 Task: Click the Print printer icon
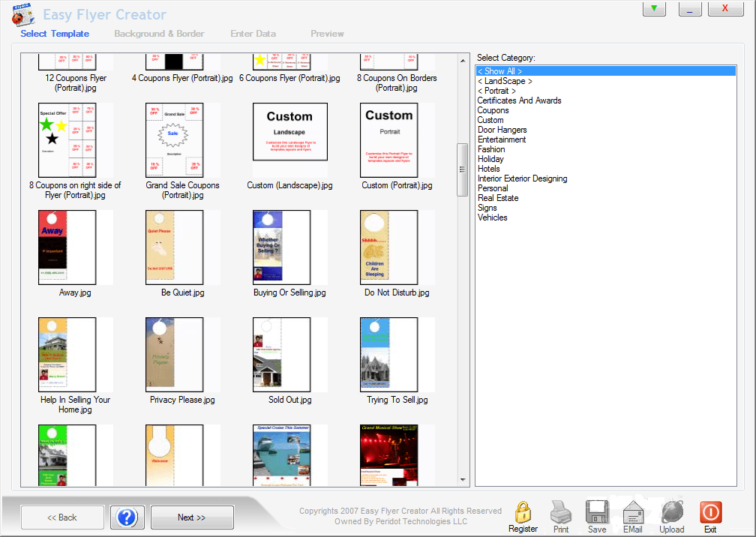pos(561,512)
